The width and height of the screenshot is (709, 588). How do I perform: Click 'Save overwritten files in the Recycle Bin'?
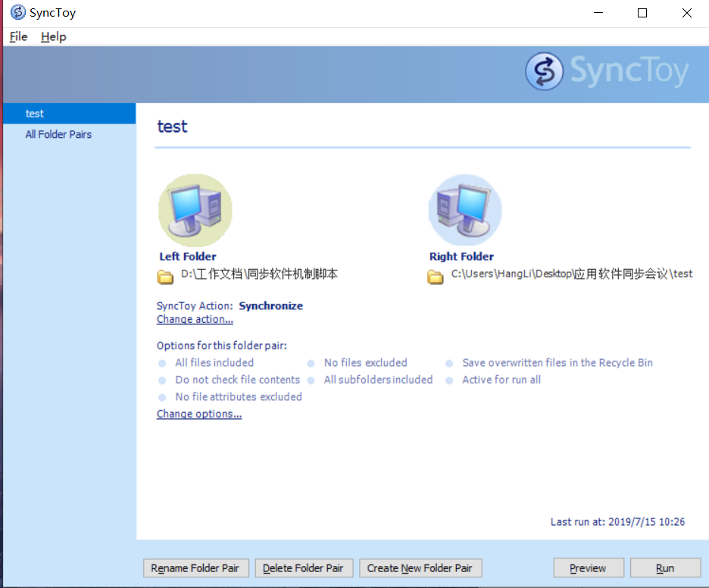pyautogui.click(x=558, y=363)
